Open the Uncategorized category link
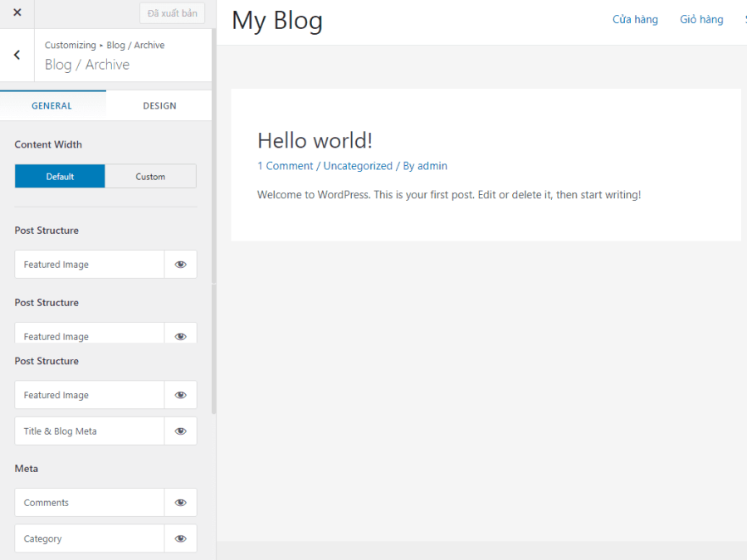747x560 pixels. (x=358, y=166)
